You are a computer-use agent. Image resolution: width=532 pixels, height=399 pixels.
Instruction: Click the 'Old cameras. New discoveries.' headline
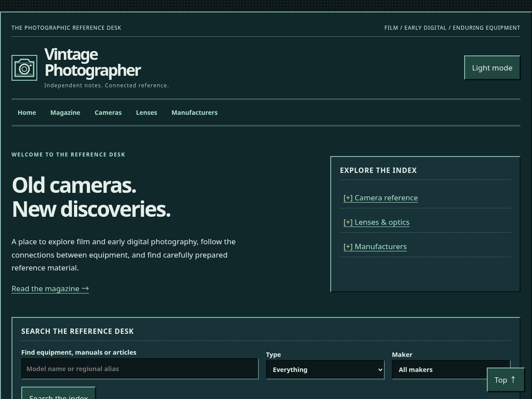pos(91,197)
